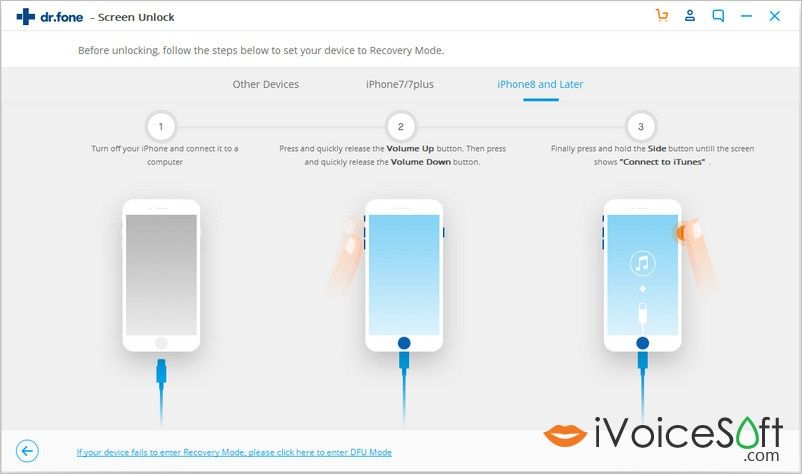Click the Volume Up phone illustration
The image size is (802, 474).
click(404, 275)
